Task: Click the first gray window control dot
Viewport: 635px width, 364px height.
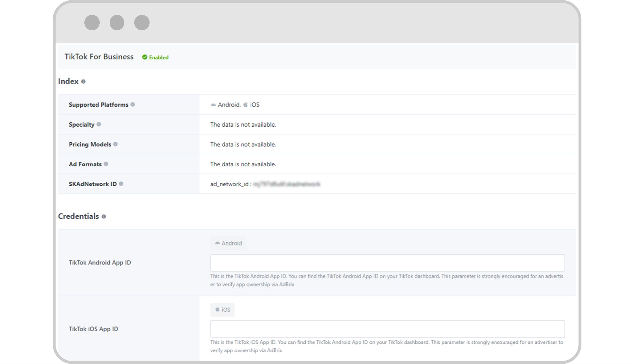Action: pos(92,23)
